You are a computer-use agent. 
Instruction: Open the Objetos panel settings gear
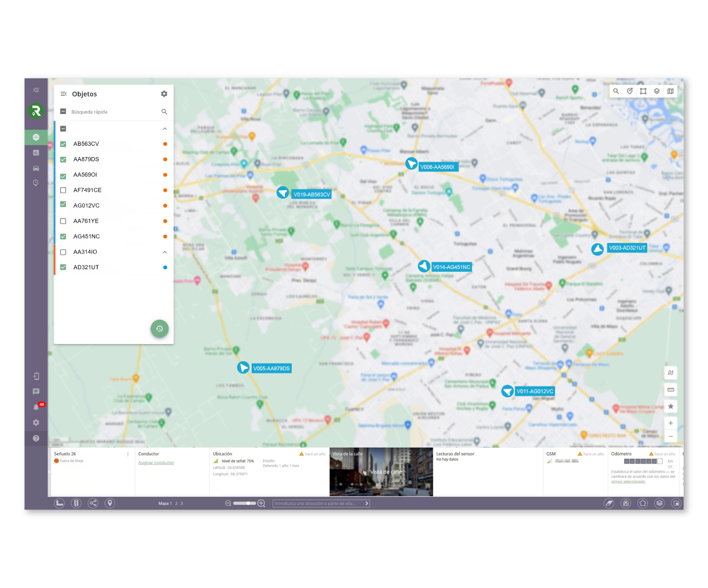point(164,94)
